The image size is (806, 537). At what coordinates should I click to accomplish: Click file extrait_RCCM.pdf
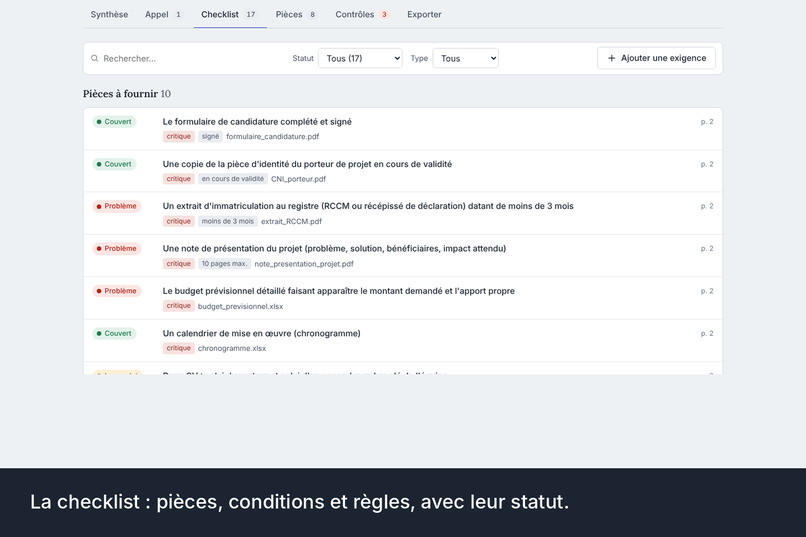(291, 221)
